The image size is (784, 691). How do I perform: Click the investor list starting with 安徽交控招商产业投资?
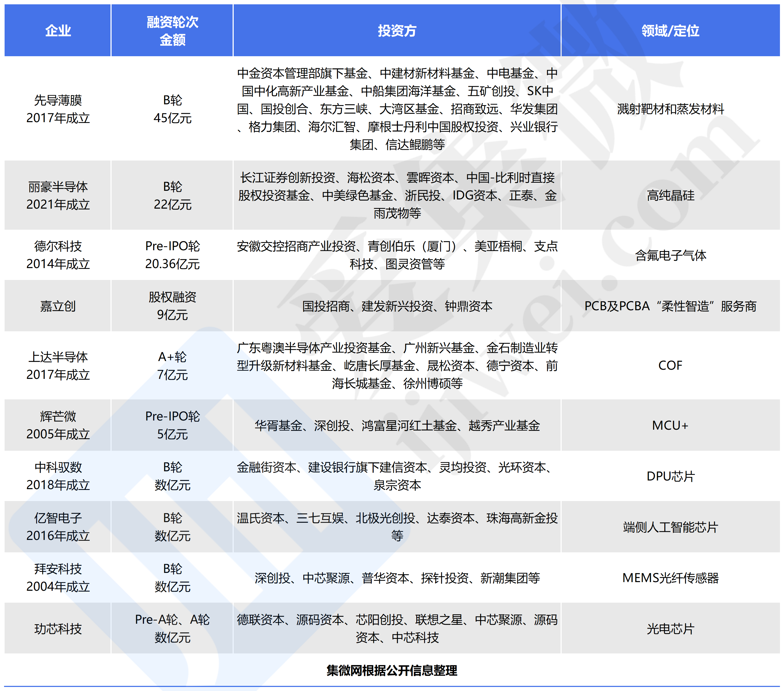click(x=397, y=255)
